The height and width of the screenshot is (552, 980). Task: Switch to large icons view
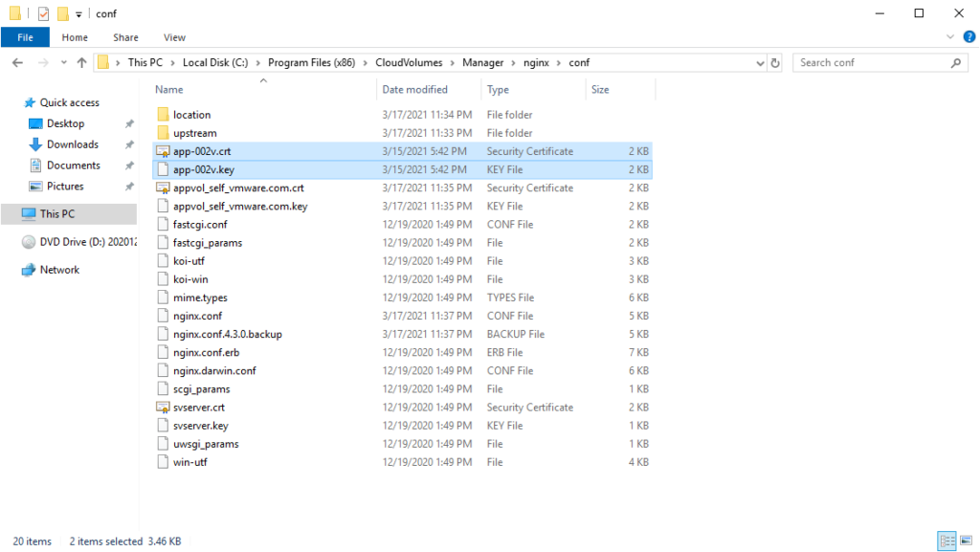tap(964, 541)
